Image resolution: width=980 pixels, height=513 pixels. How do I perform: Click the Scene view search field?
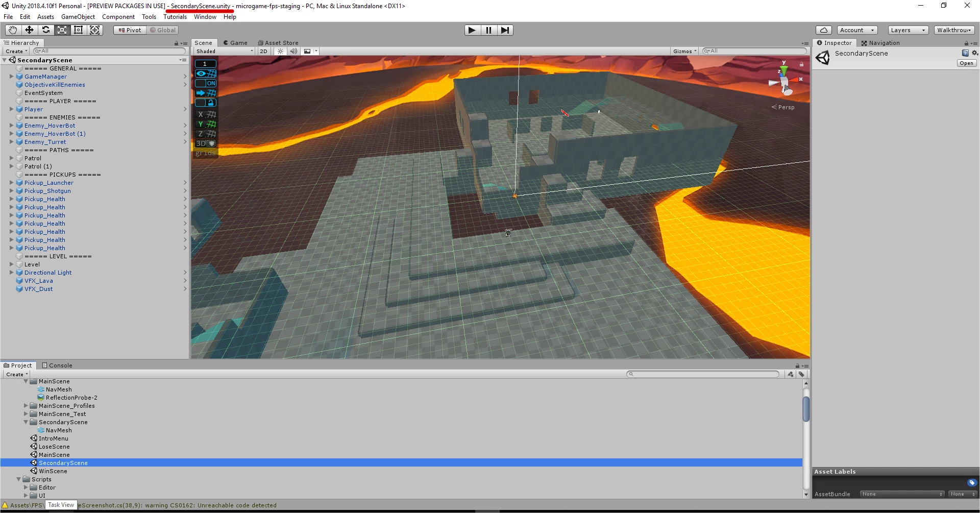(x=754, y=51)
